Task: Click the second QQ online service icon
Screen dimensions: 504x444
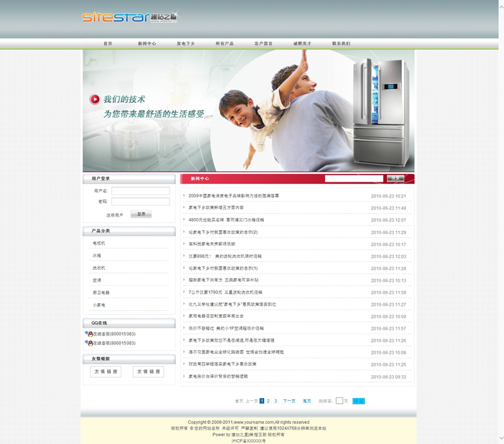Action: [88, 343]
